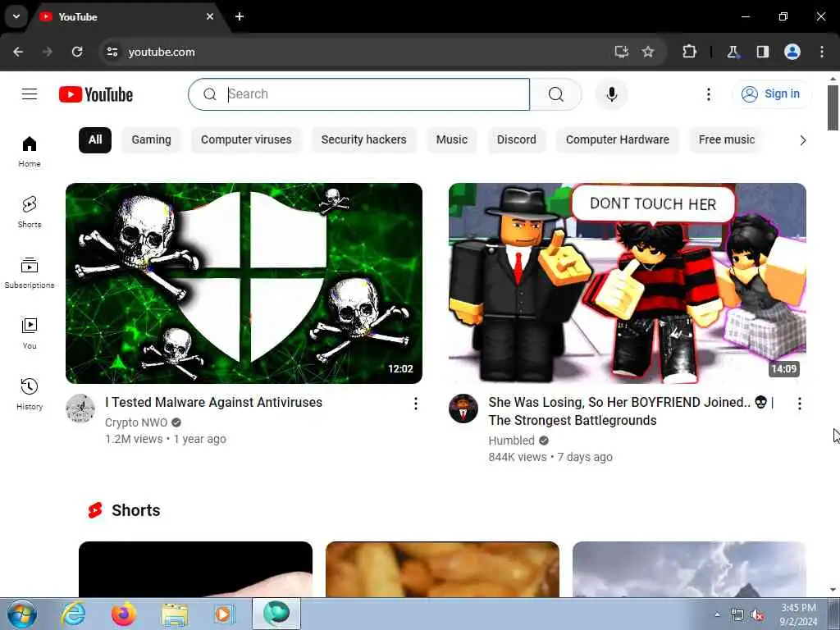This screenshot has width=840, height=630.
Task: Open Chrome Labs flask icon
Action: pyautogui.click(x=733, y=52)
